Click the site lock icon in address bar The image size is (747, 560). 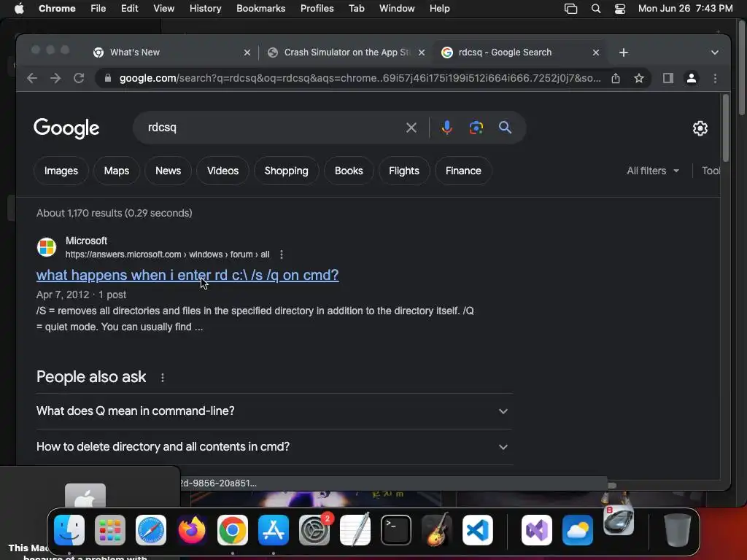click(x=108, y=78)
